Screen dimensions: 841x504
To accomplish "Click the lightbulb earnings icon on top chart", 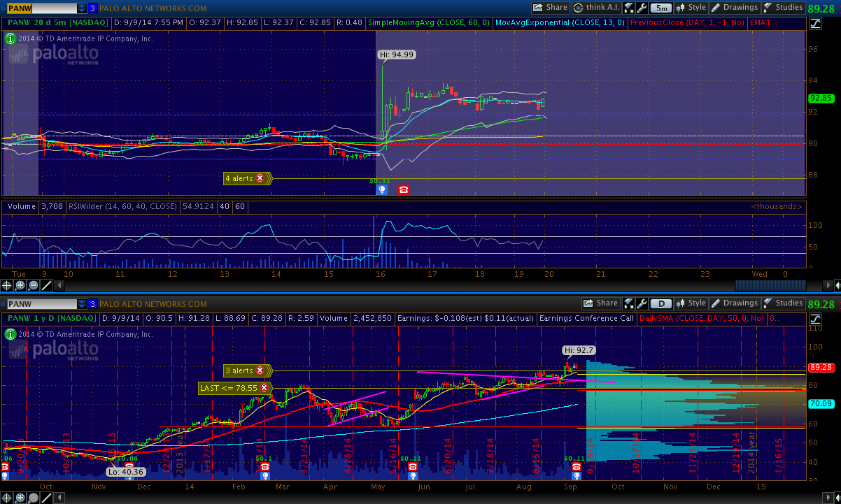I will [381, 189].
